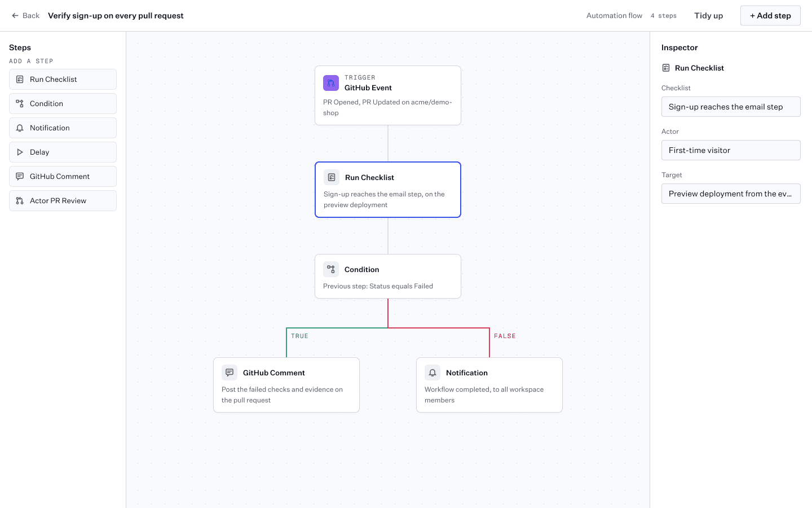Click the checklist icon on Run Checklist node
This screenshot has height=508, width=812.
pyautogui.click(x=332, y=177)
